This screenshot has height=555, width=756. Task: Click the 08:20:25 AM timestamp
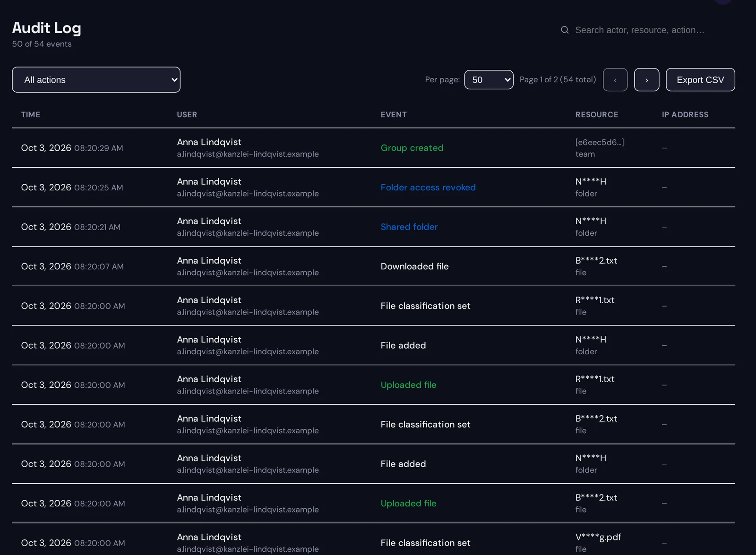(98, 188)
